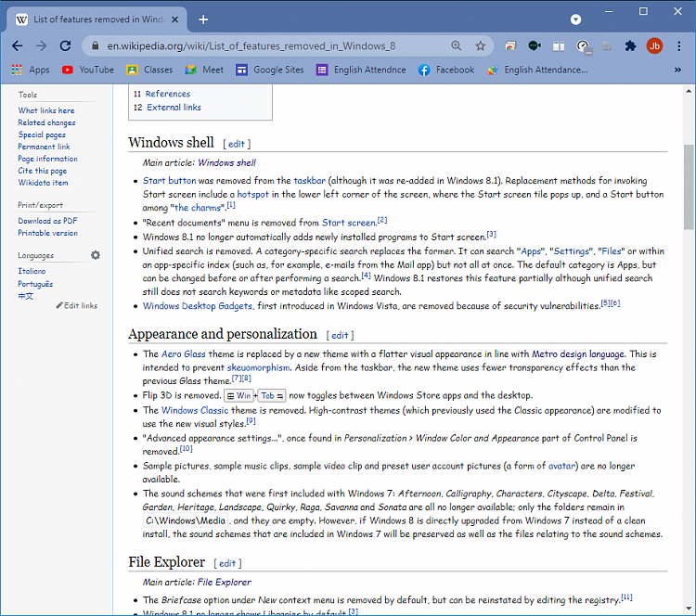Open the YouTube bookmark
Screen dimensions: 696x616
click(x=88, y=70)
